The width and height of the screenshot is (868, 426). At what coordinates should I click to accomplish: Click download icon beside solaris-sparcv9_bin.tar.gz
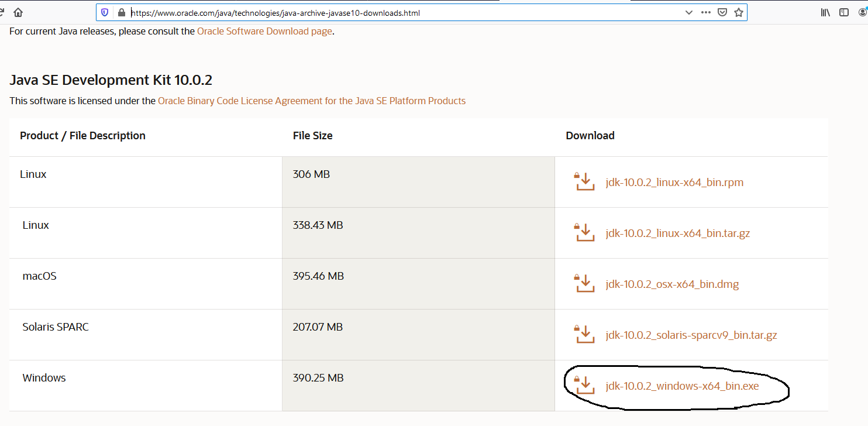(584, 334)
